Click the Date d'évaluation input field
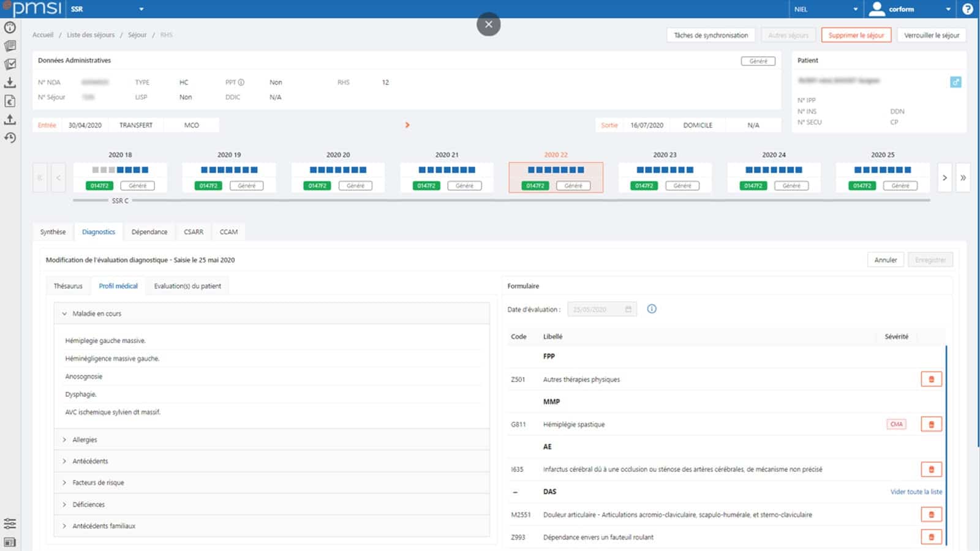 tap(602, 309)
